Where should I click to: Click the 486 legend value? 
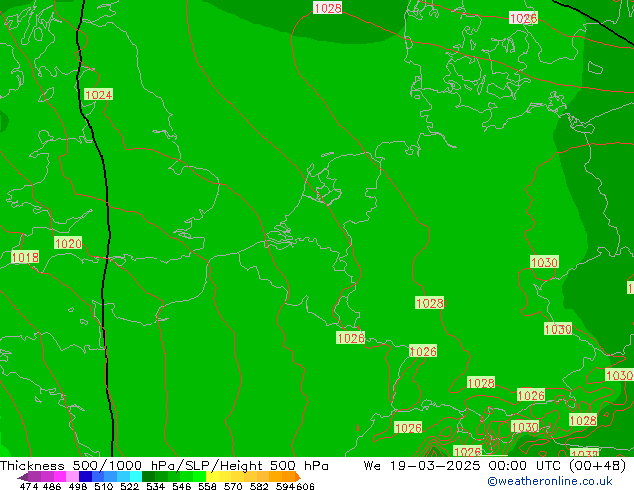52,486
